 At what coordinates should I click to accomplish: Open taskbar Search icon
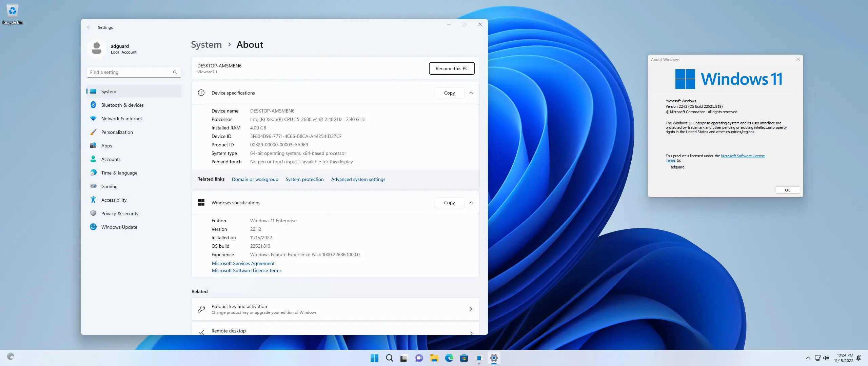[x=389, y=358]
